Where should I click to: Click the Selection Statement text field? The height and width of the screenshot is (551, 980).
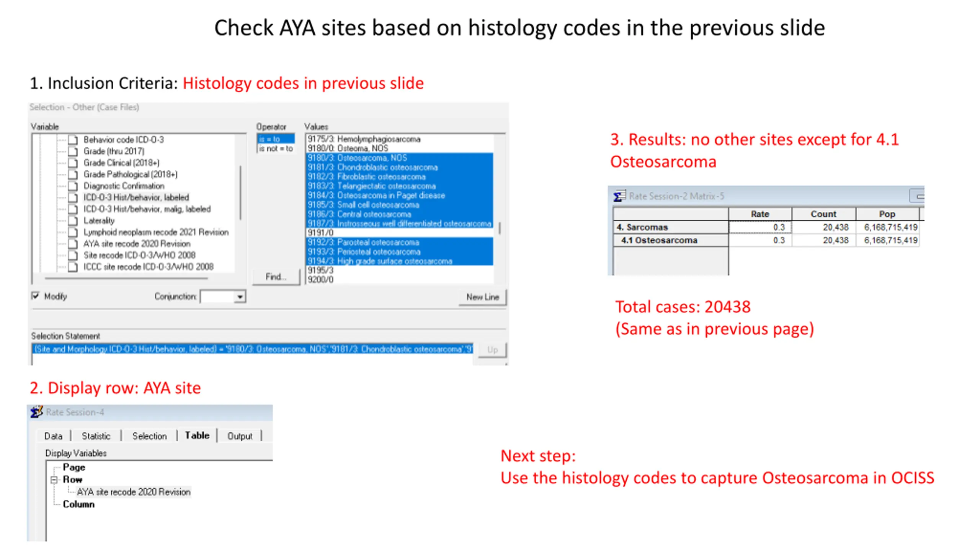click(253, 349)
